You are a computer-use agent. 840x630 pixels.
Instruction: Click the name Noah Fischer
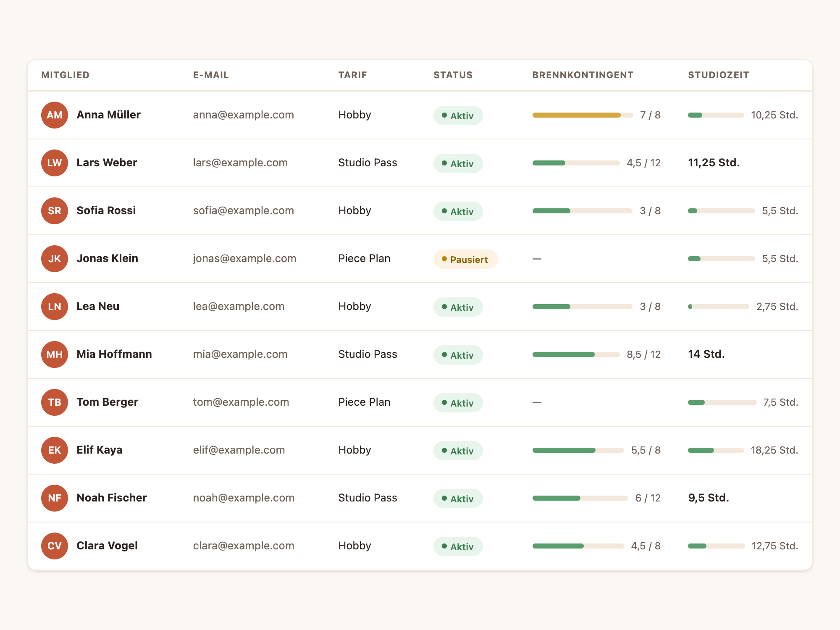[x=112, y=498]
